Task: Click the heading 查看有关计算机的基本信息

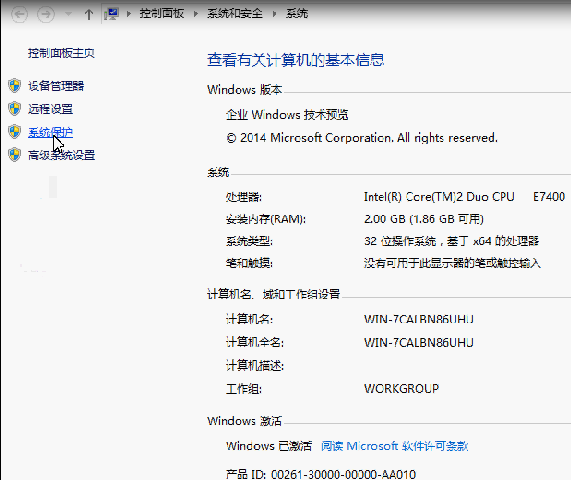Action: click(x=295, y=60)
